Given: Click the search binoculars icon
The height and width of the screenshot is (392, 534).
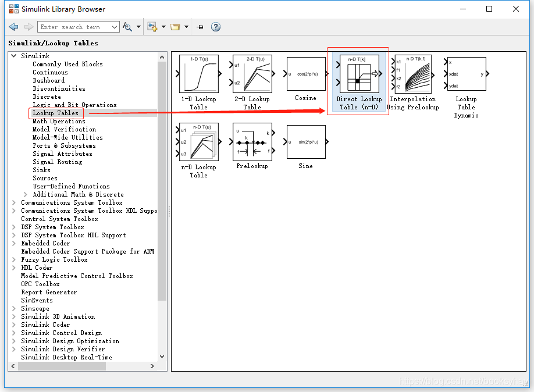Looking at the screenshot, I should 127,27.
